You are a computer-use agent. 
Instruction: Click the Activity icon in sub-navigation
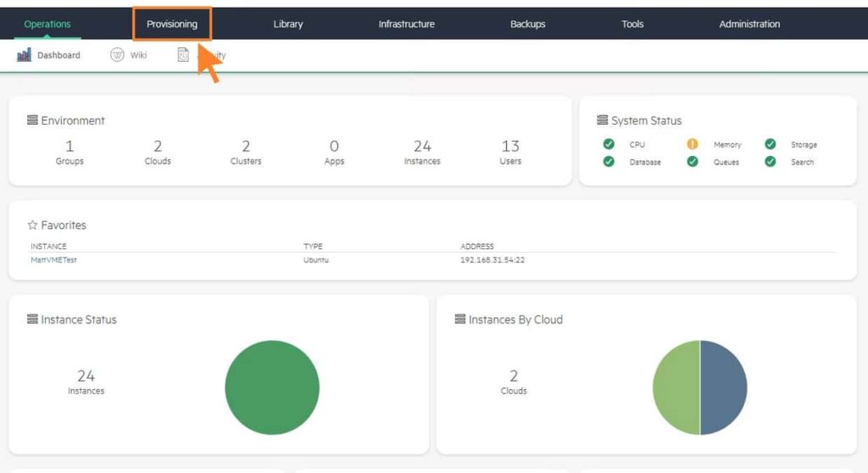(x=183, y=55)
